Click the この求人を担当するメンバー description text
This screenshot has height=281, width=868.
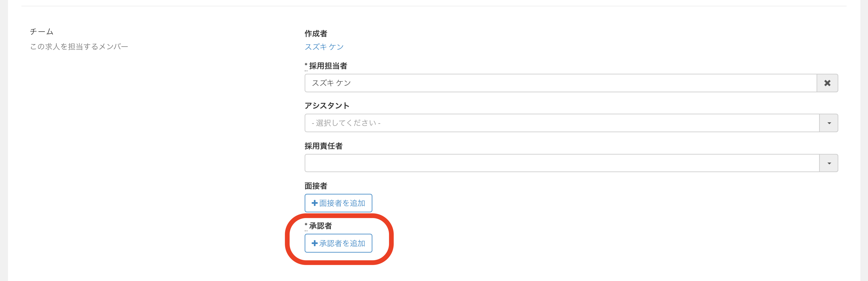79,47
